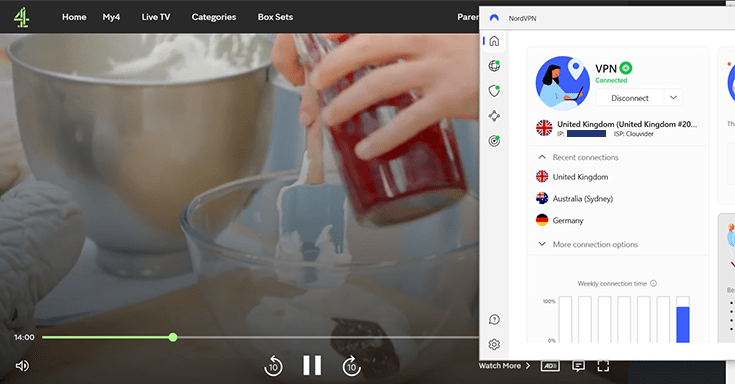Open NordVPN settings gear
This screenshot has width=735, height=384.
pos(494,345)
